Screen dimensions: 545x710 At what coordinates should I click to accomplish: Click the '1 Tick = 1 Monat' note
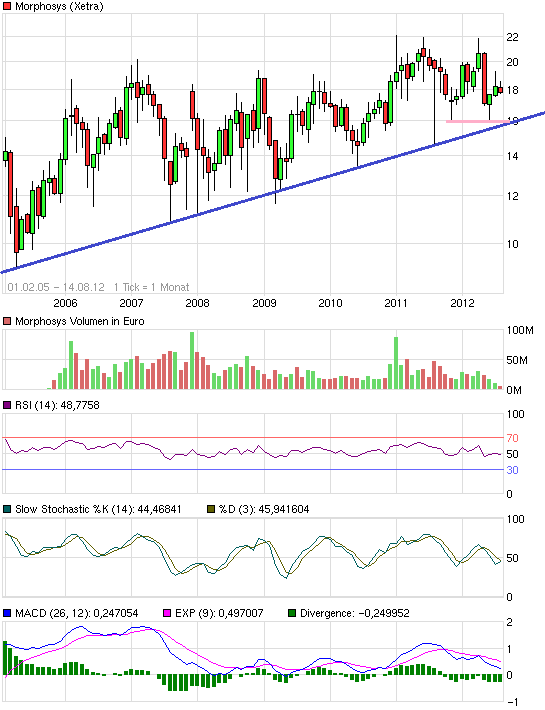point(152,287)
